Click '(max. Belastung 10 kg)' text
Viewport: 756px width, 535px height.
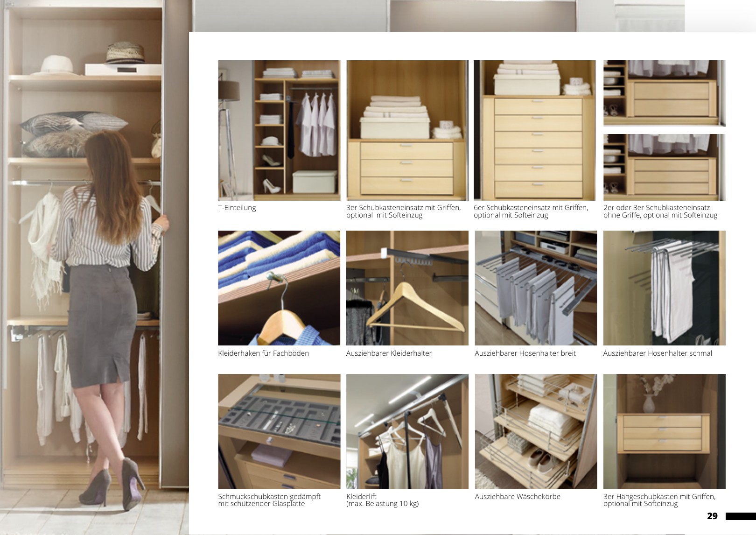click(383, 504)
